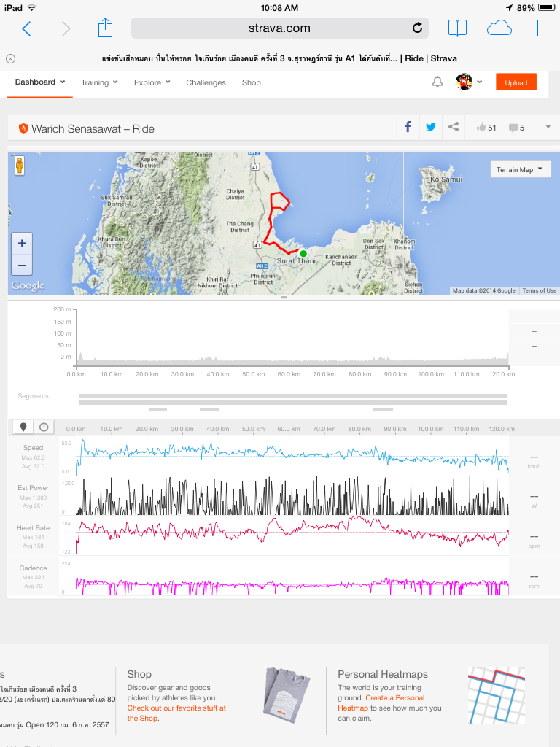Image resolution: width=560 pixels, height=747 pixels.
Task: Select short segment bar near 20 km
Action: 157,410
